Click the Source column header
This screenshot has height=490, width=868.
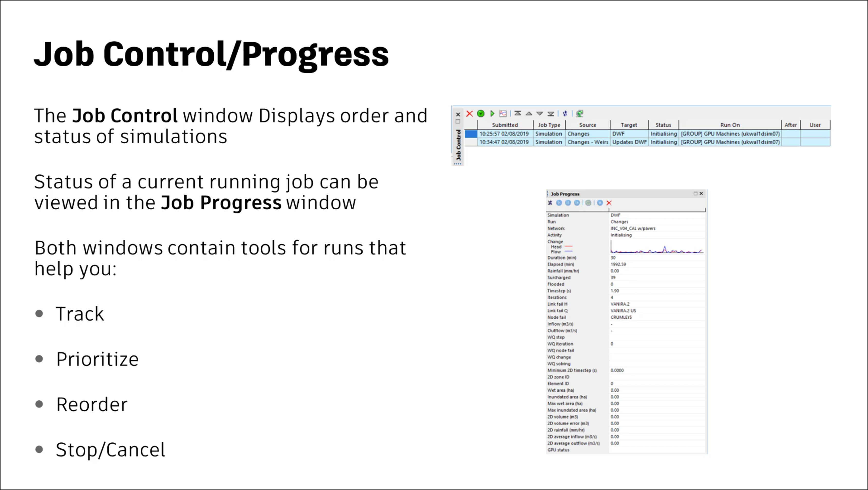[588, 125]
